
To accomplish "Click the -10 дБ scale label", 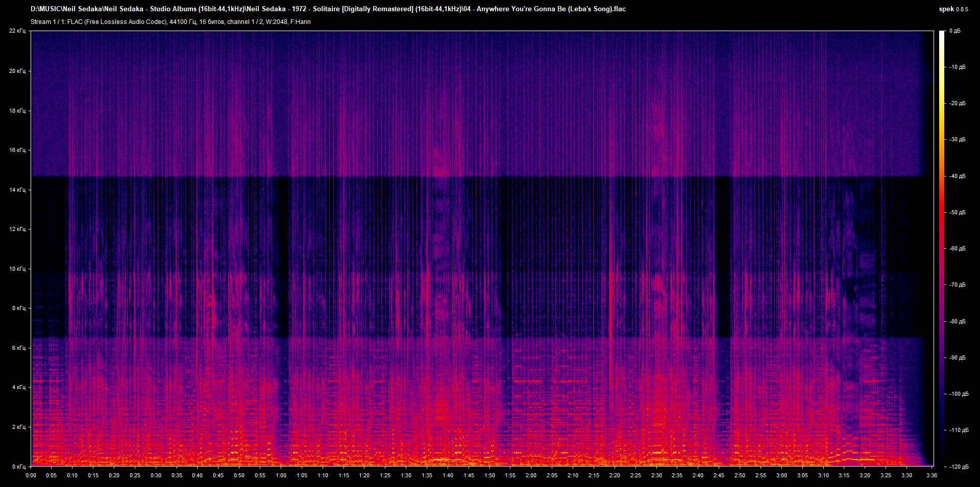I will pyautogui.click(x=957, y=67).
